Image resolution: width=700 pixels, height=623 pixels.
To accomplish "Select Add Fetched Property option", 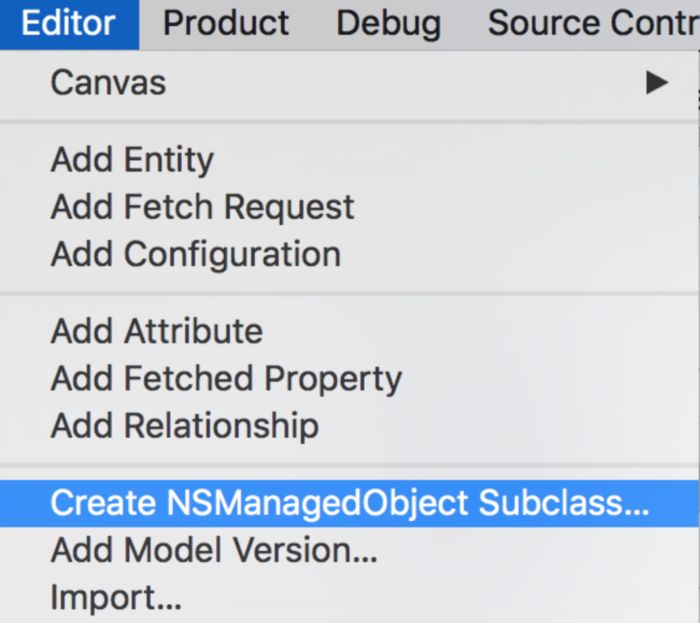I will click(x=226, y=378).
